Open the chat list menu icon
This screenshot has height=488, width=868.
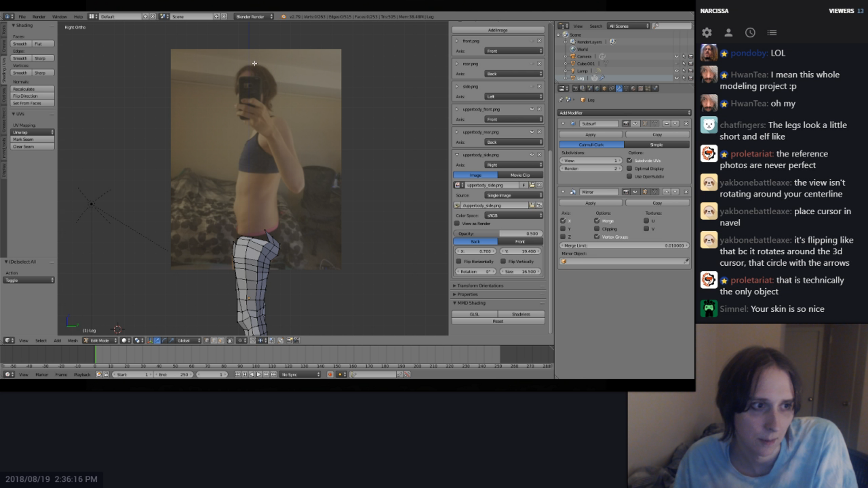[772, 33]
